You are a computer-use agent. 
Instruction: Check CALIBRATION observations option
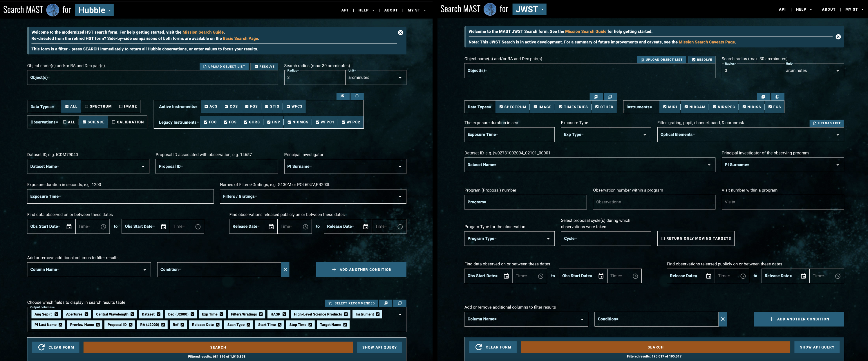pyautogui.click(x=127, y=122)
